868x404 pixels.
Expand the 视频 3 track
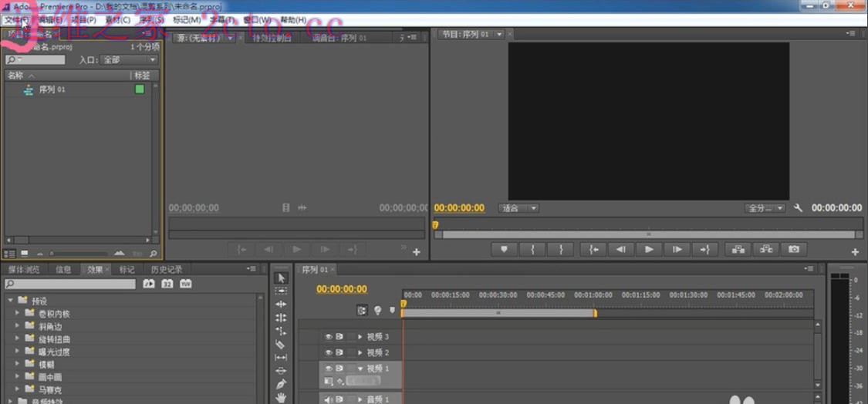click(x=361, y=336)
